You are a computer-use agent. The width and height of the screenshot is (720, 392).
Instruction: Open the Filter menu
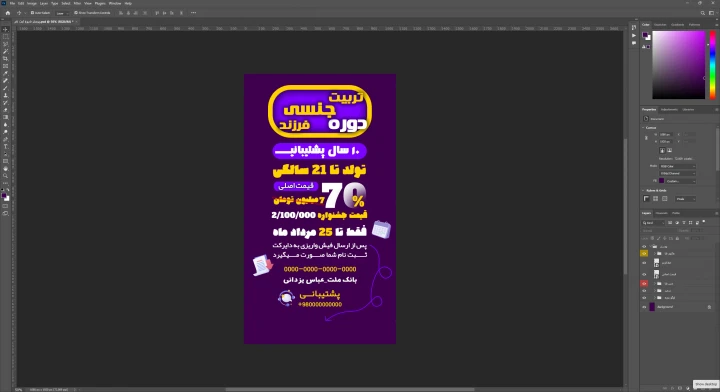(x=77, y=3)
